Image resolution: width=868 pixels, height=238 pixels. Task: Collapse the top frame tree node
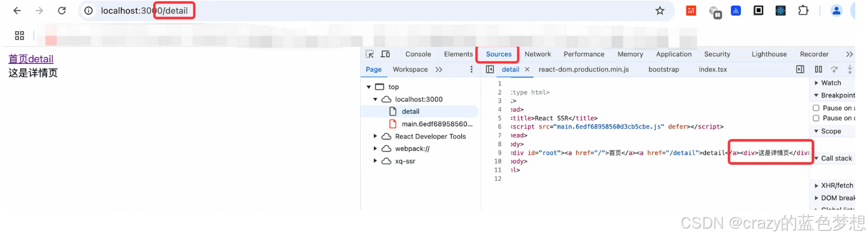(369, 87)
